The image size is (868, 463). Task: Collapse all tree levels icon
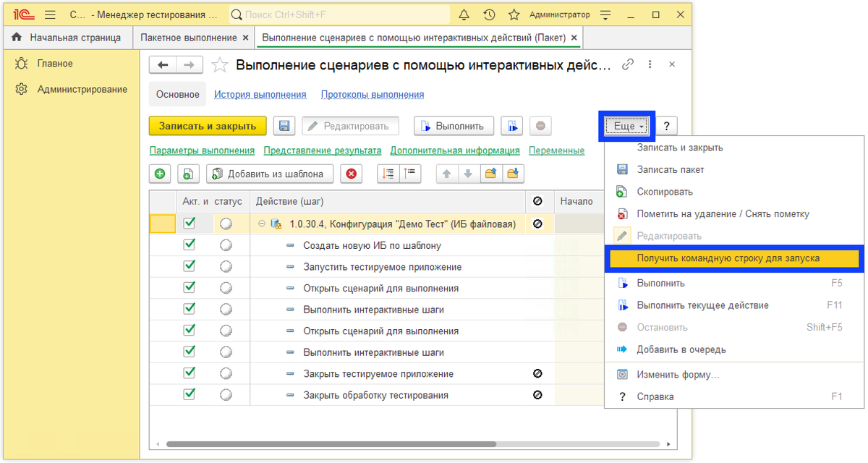point(409,174)
